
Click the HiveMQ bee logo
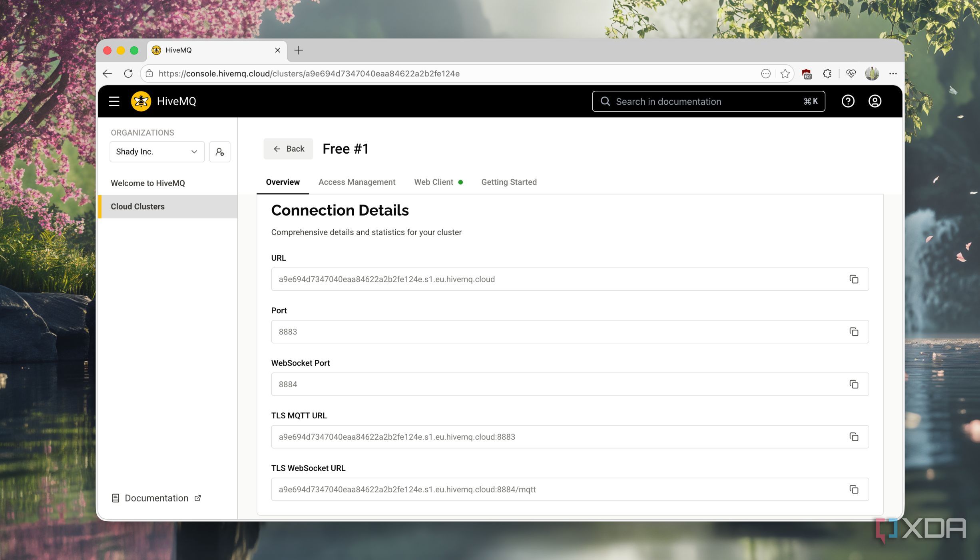pos(141,102)
